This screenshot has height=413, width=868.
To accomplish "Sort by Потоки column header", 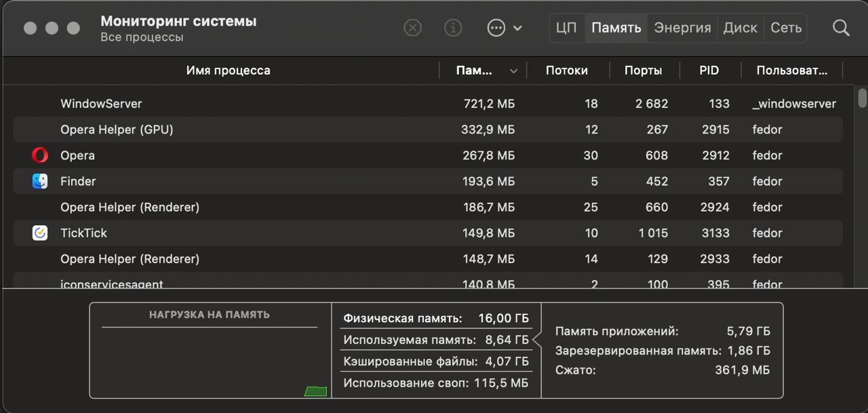I will tap(567, 71).
